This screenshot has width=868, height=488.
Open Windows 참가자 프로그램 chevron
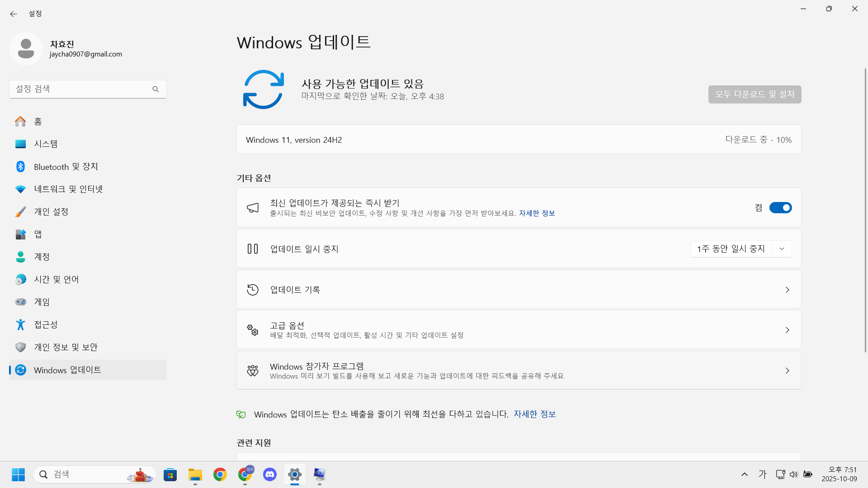coord(787,371)
